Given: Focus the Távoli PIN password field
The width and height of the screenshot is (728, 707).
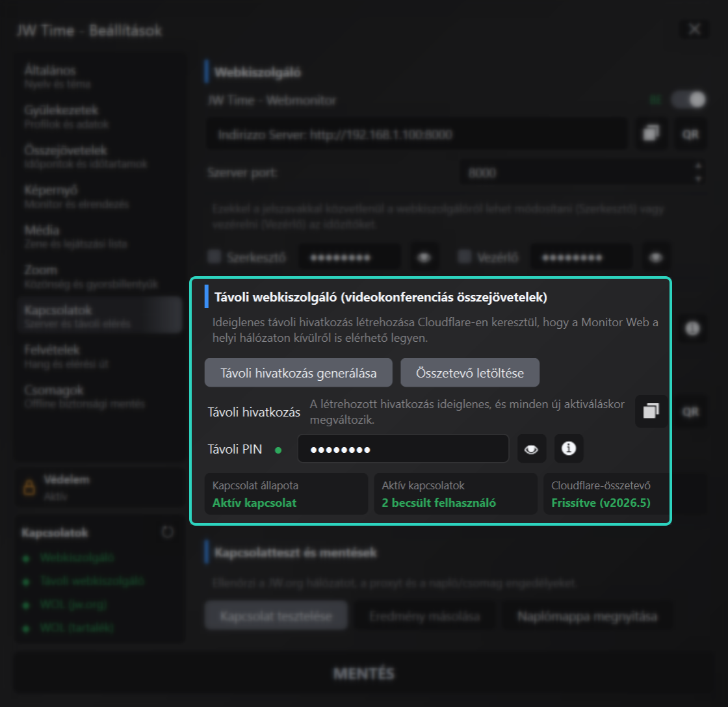Looking at the screenshot, I should pos(403,449).
